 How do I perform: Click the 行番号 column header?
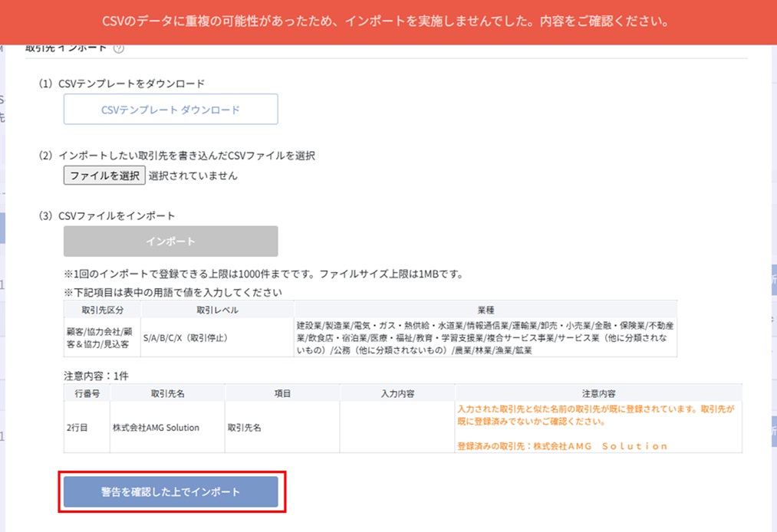87,393
